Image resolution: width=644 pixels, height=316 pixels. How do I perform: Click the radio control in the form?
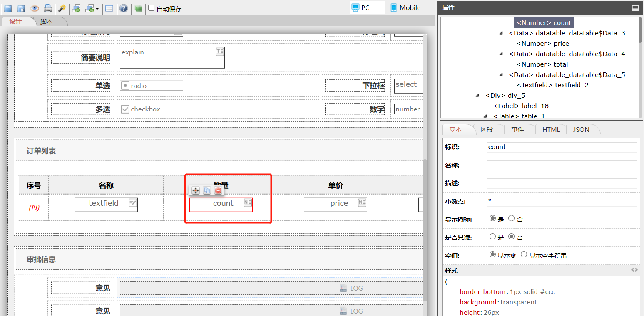click(152, 86)
